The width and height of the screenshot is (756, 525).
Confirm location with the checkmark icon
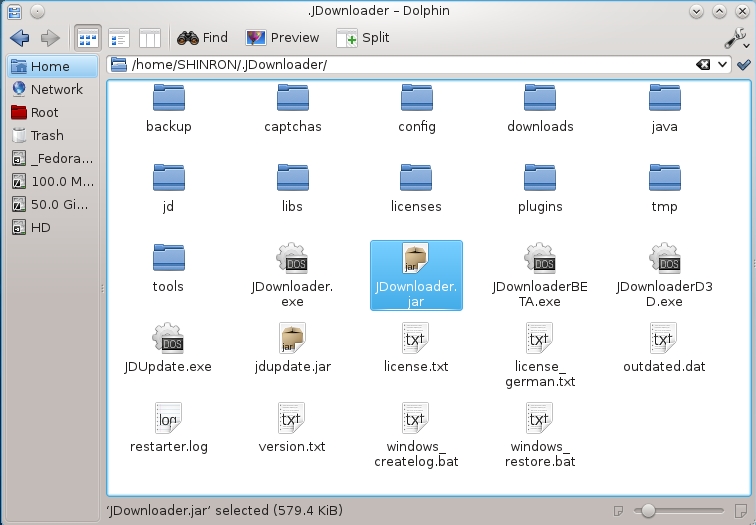(x=743, y=65)
